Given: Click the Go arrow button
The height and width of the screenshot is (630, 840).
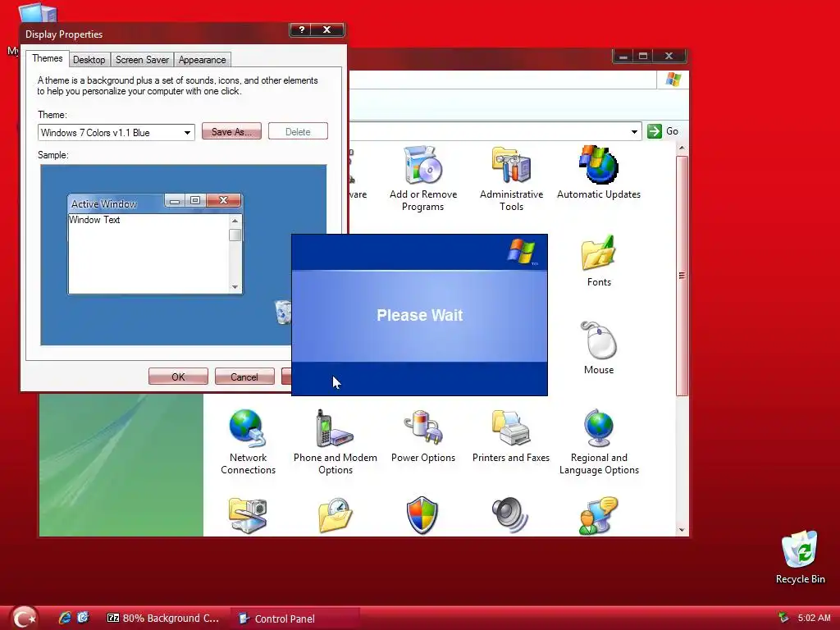Looking at the screenshot, I should coord(655,131).
